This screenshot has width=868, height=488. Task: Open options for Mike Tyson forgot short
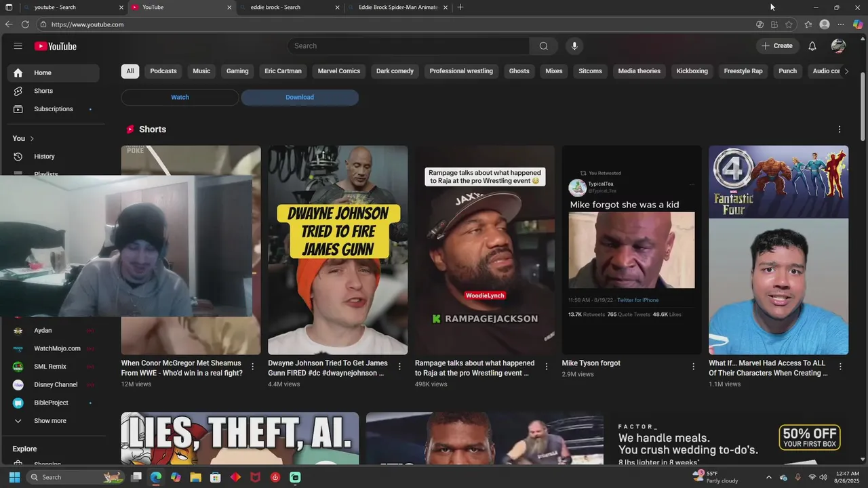tap(693, 367)
